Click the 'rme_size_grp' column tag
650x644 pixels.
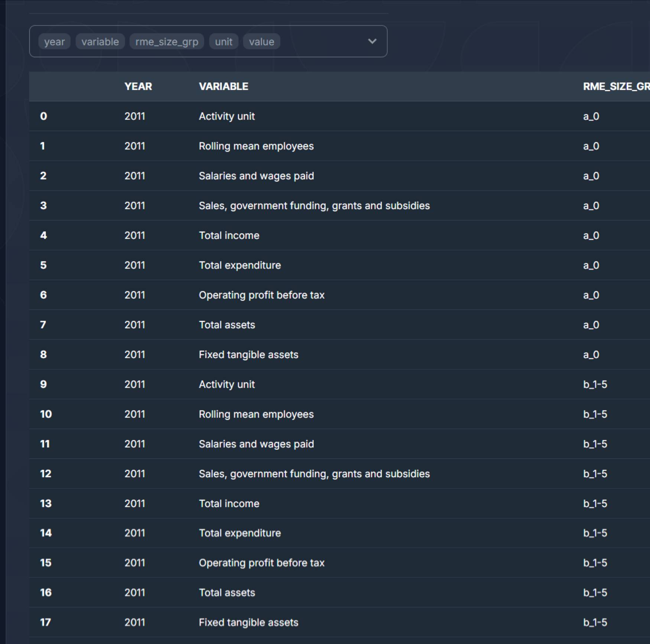tap(167, 42)
